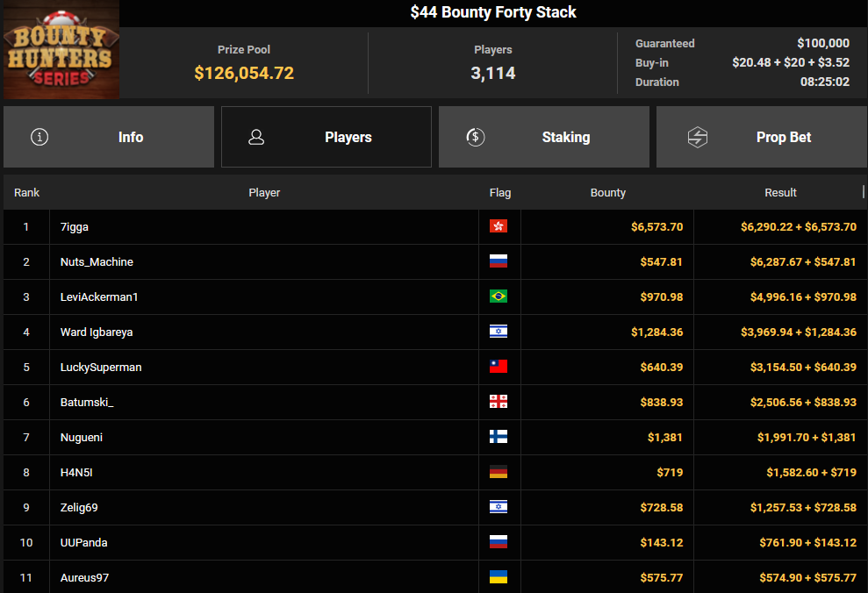Sort by the Result column header
This screenshot has height=593, width=868.
pyautogui.click(x=780, y=192)
